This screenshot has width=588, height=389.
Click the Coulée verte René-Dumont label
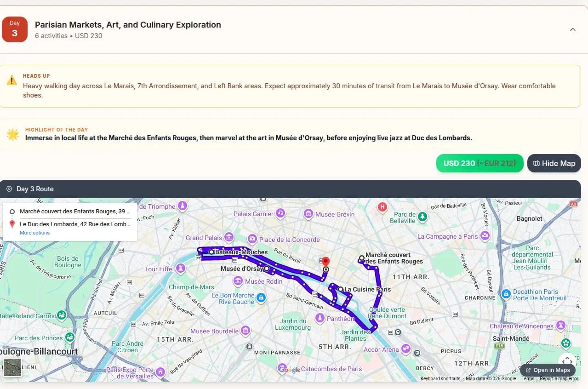[388, 313]
